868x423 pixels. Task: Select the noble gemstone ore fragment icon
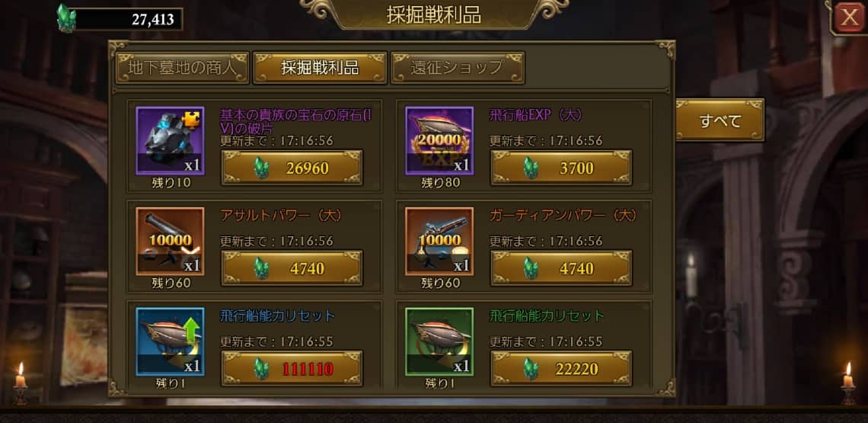170,141
